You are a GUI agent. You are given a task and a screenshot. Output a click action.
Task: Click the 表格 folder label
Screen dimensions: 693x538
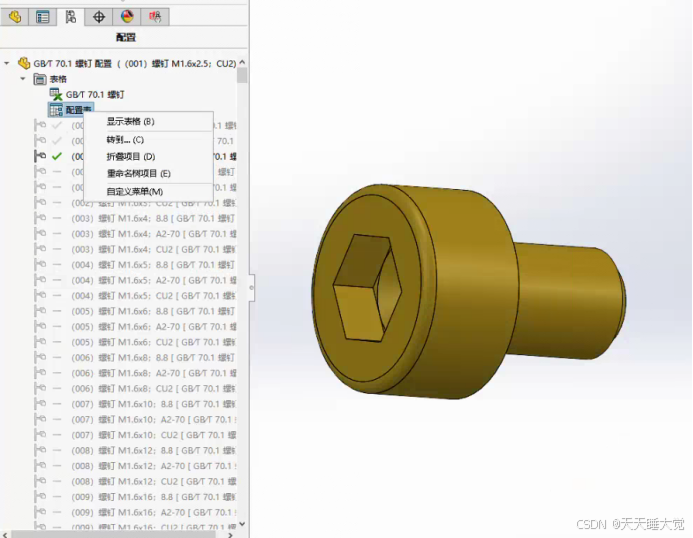tap(58, 79)
